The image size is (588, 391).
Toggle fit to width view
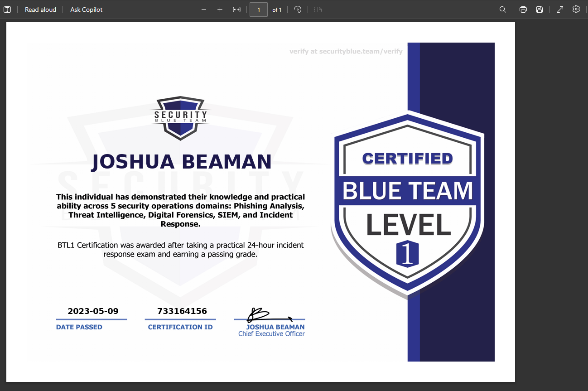point(236,9)
